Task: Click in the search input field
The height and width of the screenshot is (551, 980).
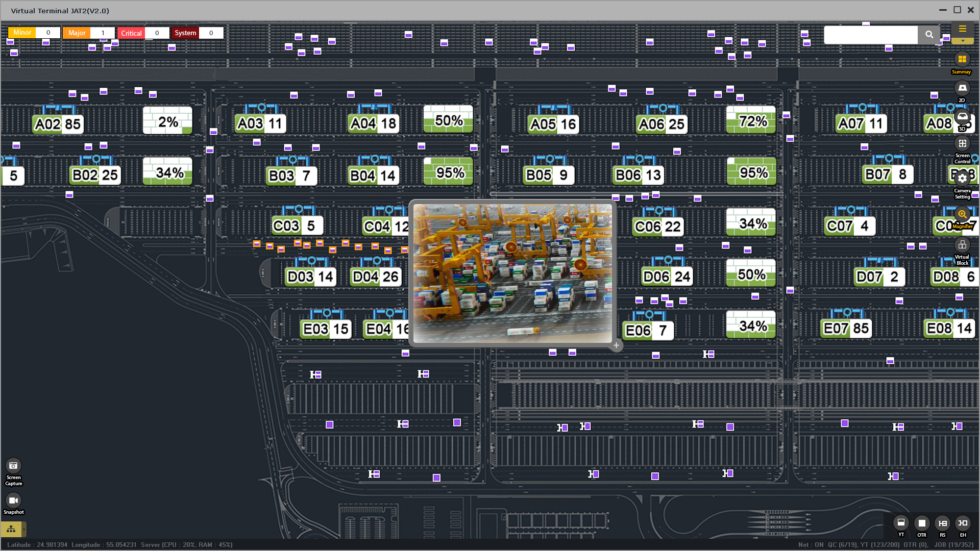Action: pos(871,35)
